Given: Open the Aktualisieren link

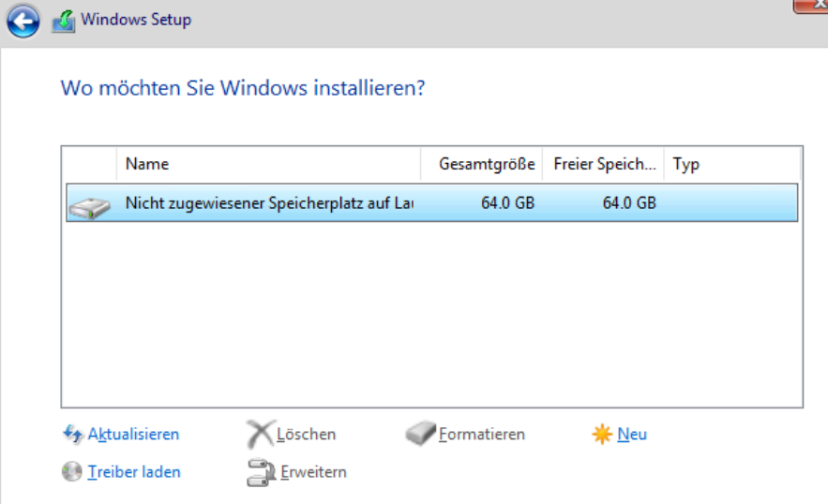Looking at the screenshot, I should pyautogui.click(x=133, y=435).
